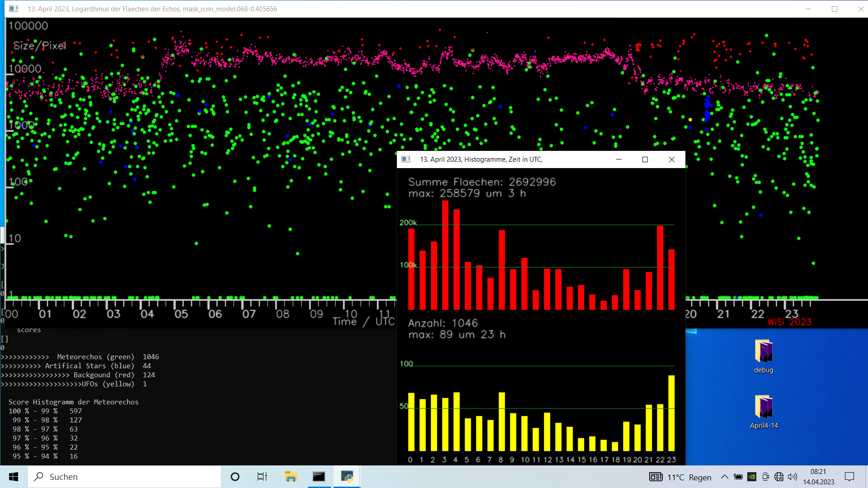868x488 pixels.
Task: Click the '100000' y-axis label
Action: coord(28,26)
